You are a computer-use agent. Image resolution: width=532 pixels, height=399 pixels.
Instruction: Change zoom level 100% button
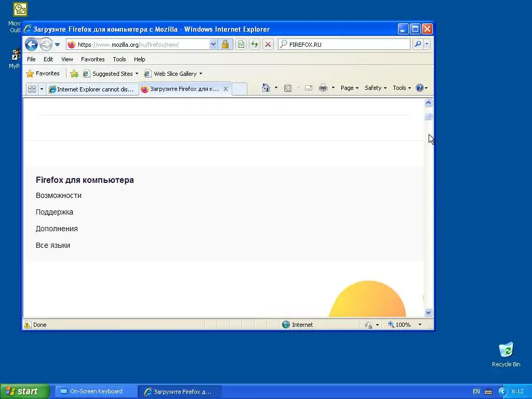(400, 325)
